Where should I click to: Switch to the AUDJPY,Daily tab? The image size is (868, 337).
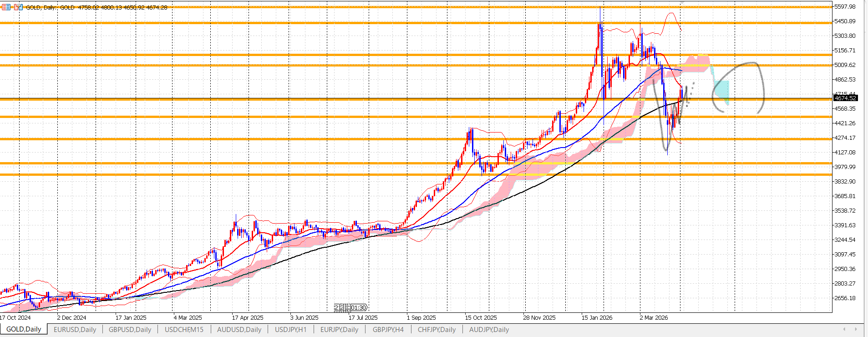pyautogui.click(x=489, y=330)
